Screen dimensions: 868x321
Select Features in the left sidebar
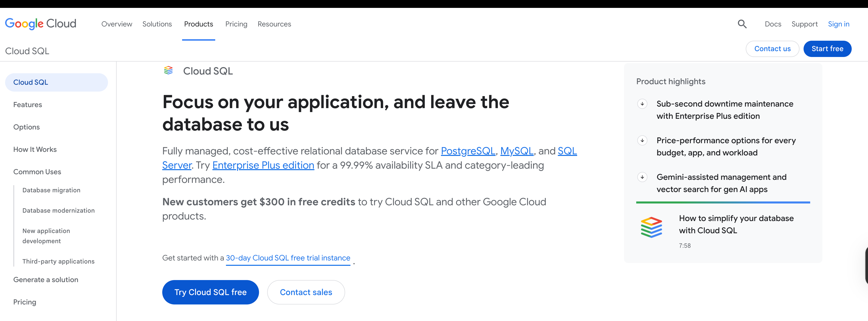tap(28, 104)
